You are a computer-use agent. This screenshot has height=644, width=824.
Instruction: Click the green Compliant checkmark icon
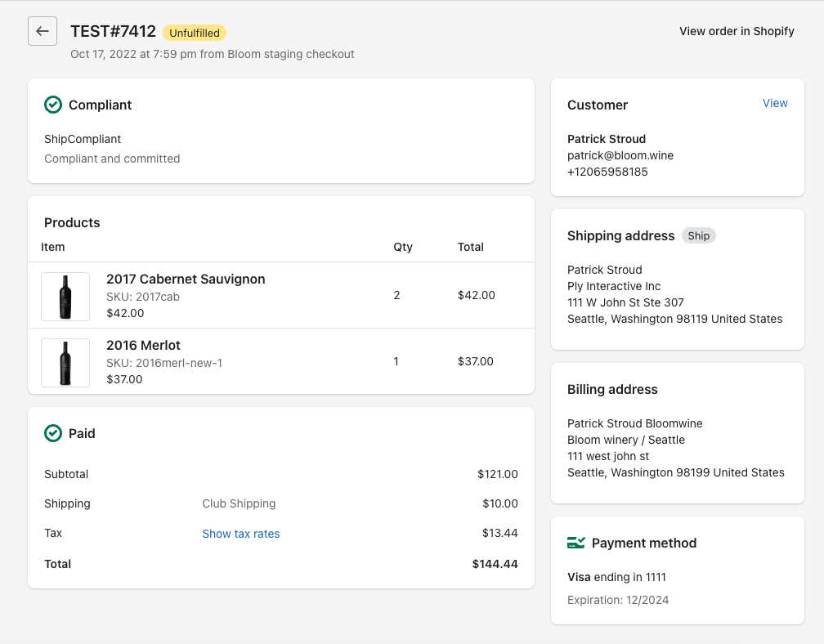pos(53,105)
